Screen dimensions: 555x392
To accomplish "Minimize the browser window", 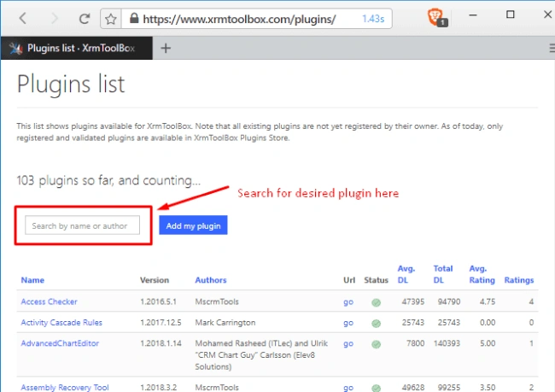I will [x=473, y=15].
